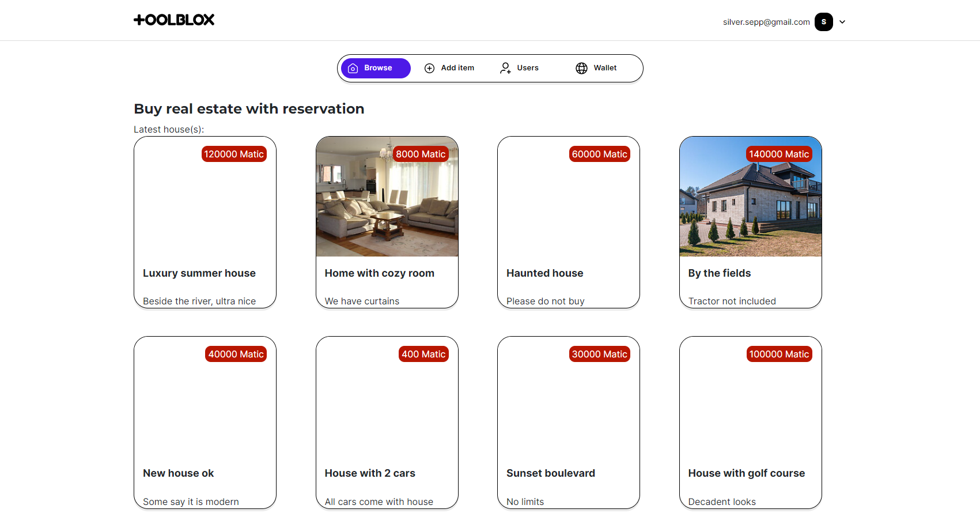Click the 30000 Matic price badge

600,354
